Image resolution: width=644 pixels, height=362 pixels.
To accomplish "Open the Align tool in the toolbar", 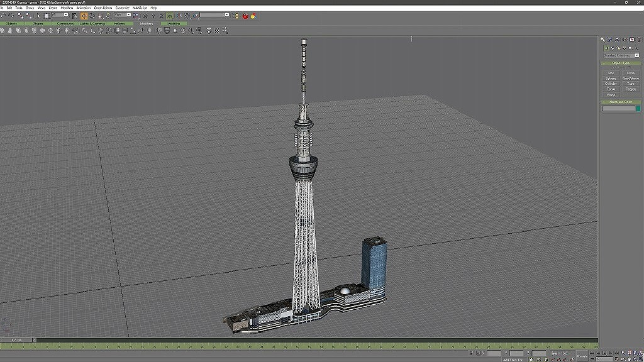I will coord(195,16).
